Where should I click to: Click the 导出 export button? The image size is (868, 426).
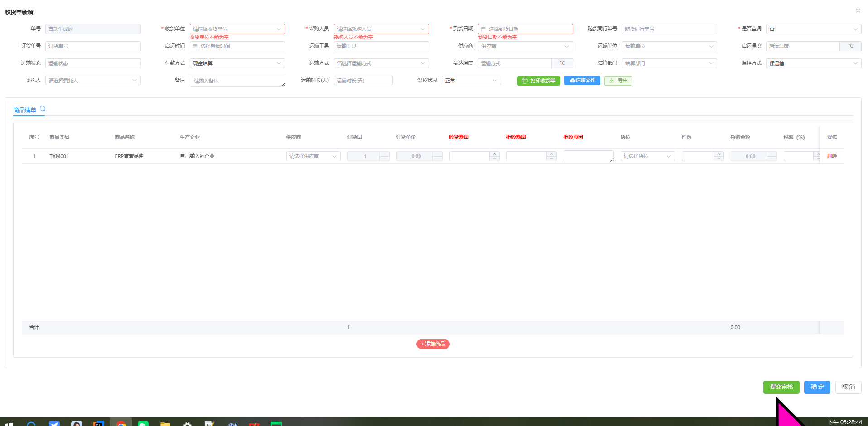tap(618, 81)
